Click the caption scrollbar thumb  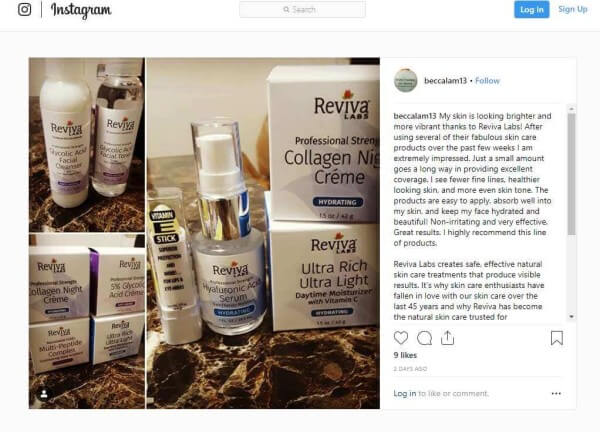tap(571, 174)
